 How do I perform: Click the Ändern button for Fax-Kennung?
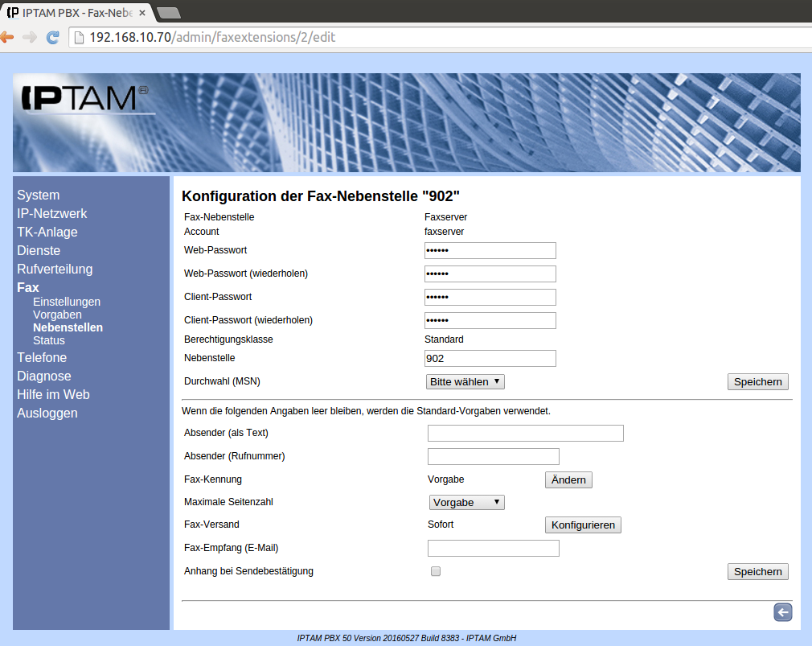coord(568,479)
